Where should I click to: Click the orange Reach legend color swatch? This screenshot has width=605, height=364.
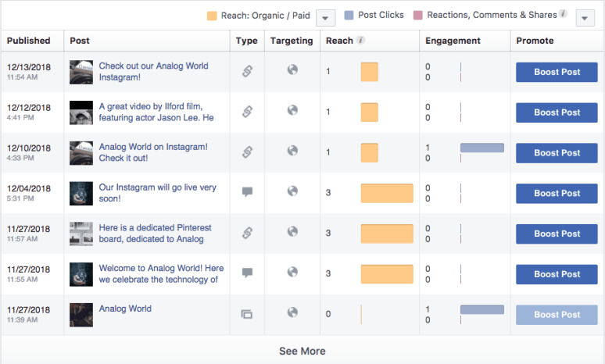(x=212, y=16)
